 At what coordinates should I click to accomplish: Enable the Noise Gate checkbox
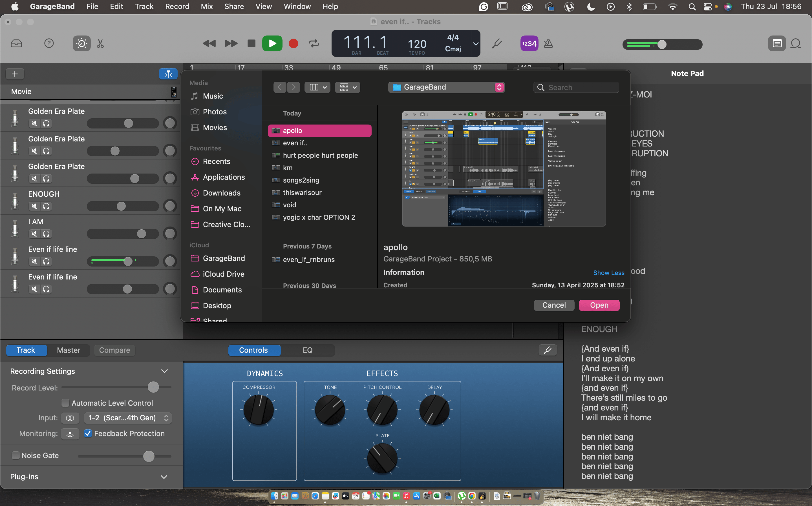pos(16,456)
